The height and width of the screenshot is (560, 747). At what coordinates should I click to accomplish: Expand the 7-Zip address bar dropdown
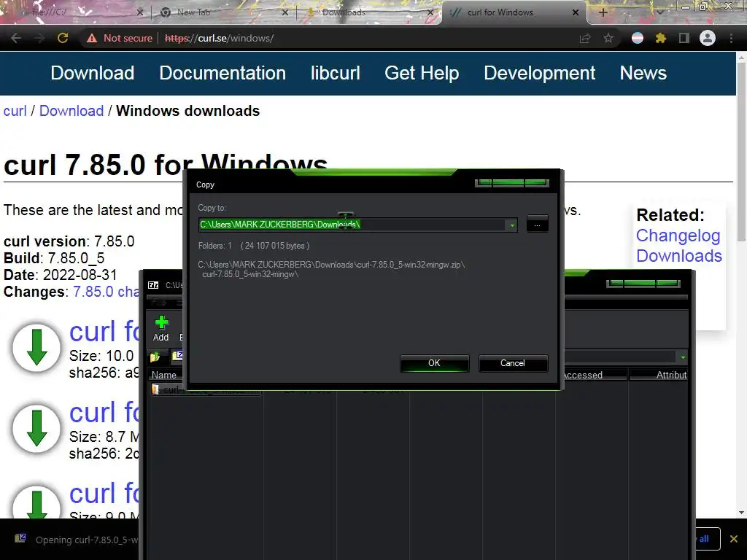[x=683, y=357]
